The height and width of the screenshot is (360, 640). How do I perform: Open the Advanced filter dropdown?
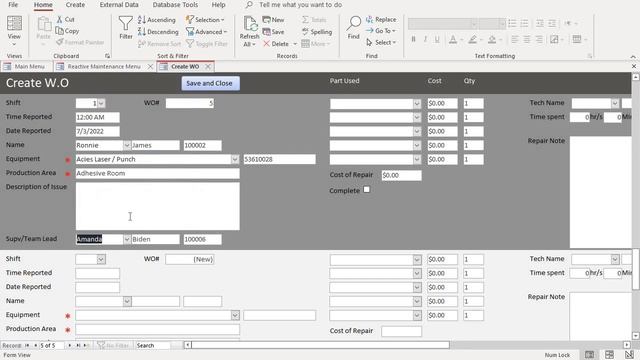(207, 31)
